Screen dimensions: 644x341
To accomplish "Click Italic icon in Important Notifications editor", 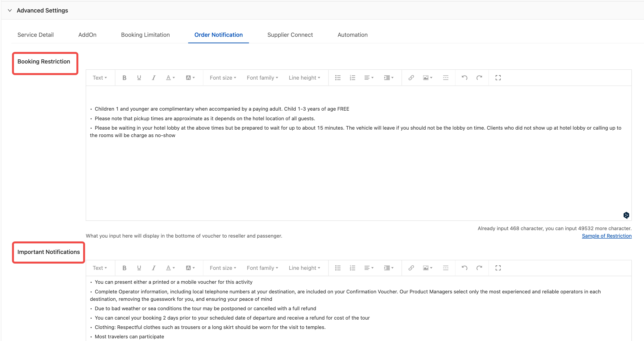I will coord(154,268).
